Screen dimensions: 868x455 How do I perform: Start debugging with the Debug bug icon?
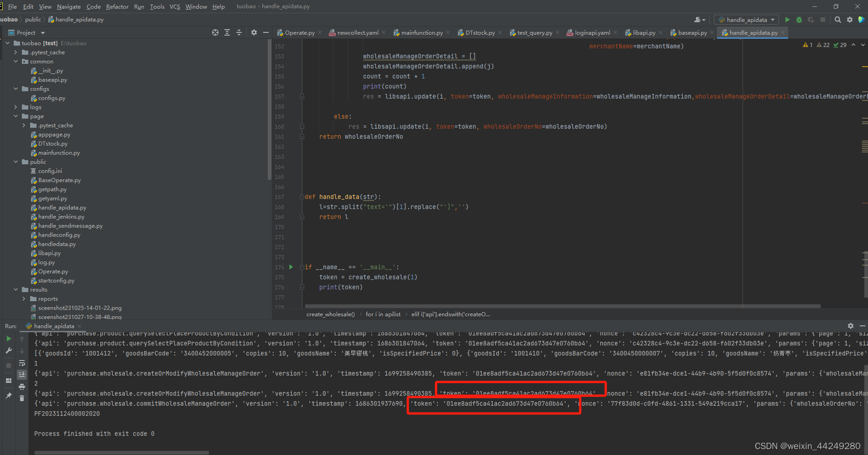(x=799, y=20)
